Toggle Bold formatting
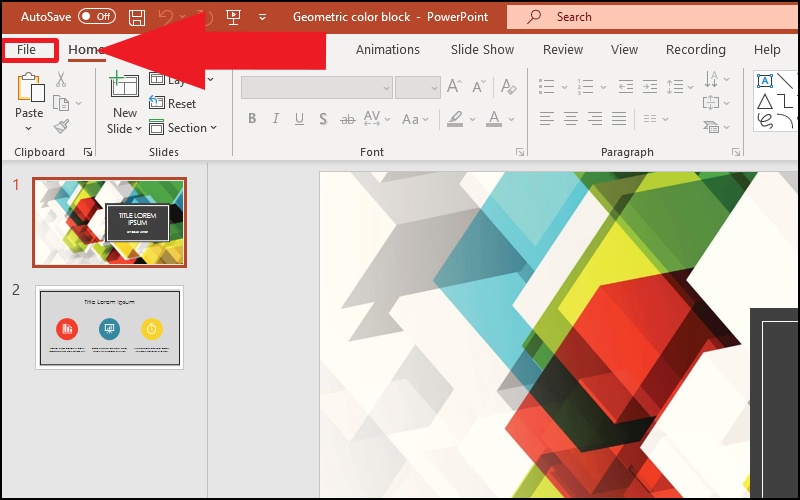This screenshot has height=500, width=800. [252, 119]
